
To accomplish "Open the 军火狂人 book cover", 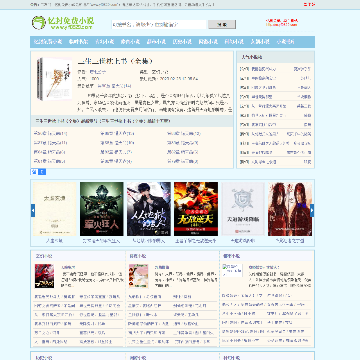I will tap(102, 209).
